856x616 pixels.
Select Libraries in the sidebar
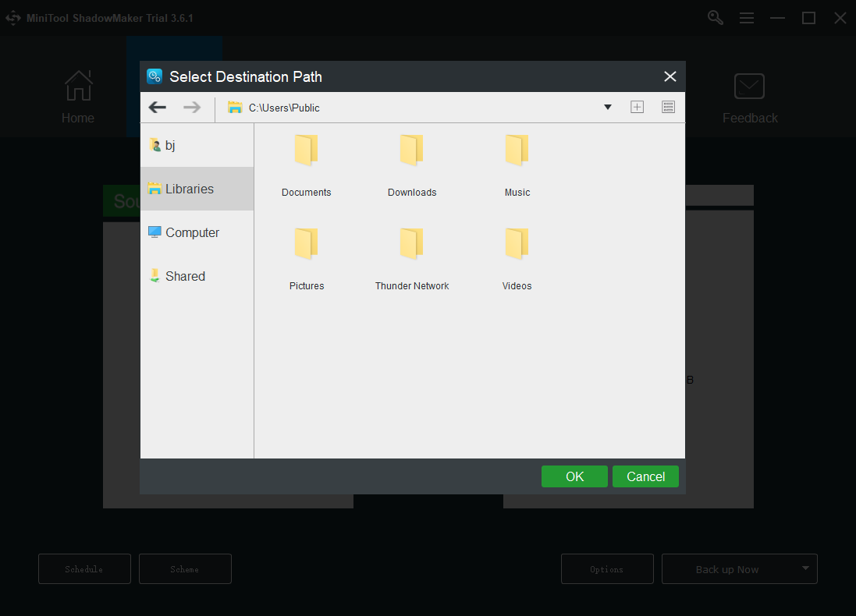coord(190,189)
